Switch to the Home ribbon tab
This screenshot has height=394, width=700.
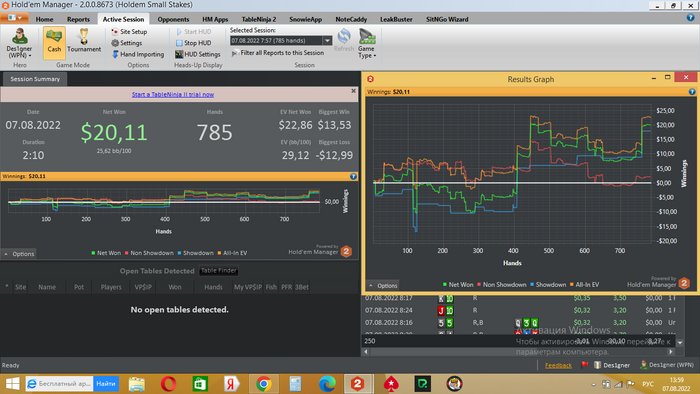pos(44,19)
